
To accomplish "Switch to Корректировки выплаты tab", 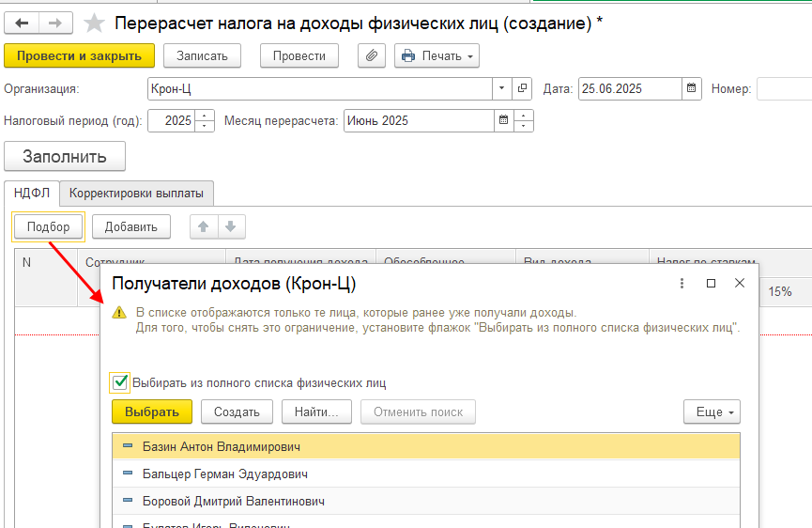I will click(136, 194).
